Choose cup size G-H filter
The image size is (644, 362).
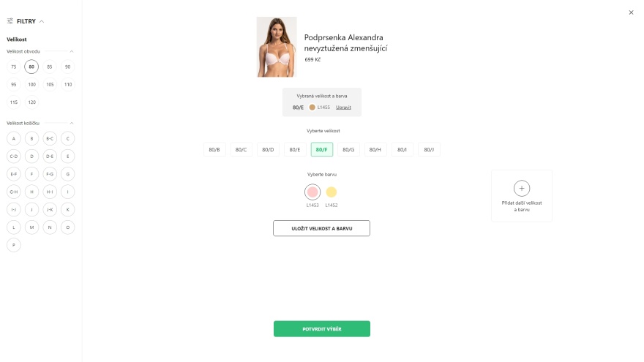tap(14, 192)
